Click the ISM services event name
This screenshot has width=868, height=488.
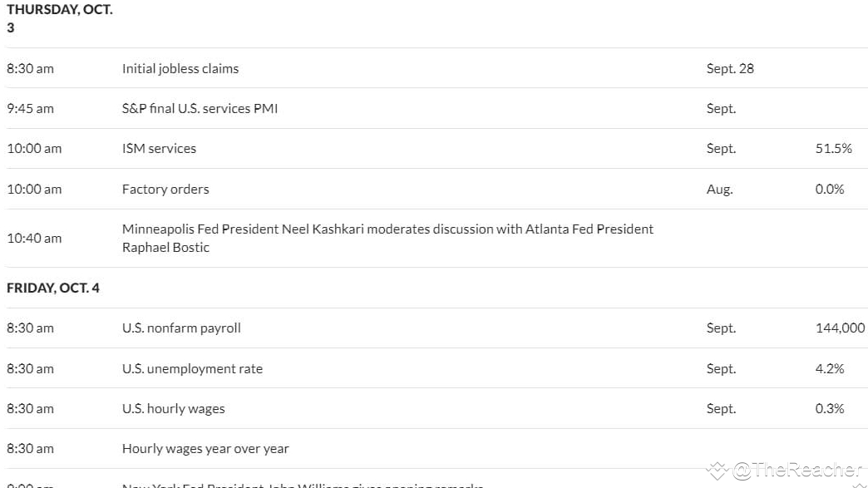point(159,148)
